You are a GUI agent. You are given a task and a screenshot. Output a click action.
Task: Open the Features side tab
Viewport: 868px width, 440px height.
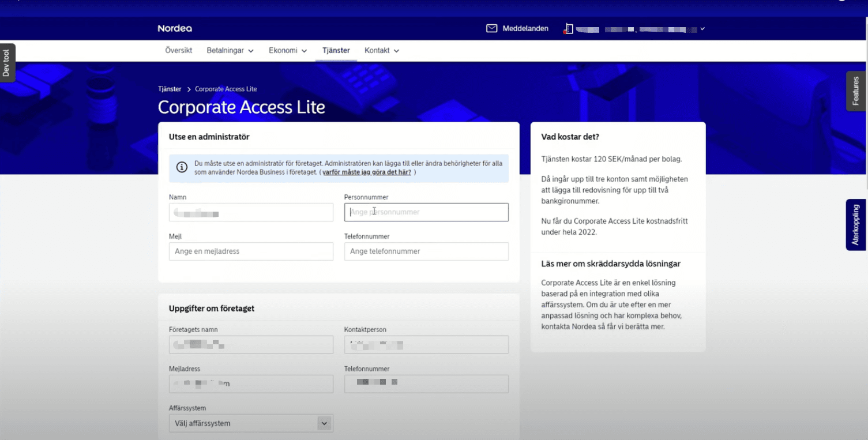pyautogui.click(x=856, y=91)
